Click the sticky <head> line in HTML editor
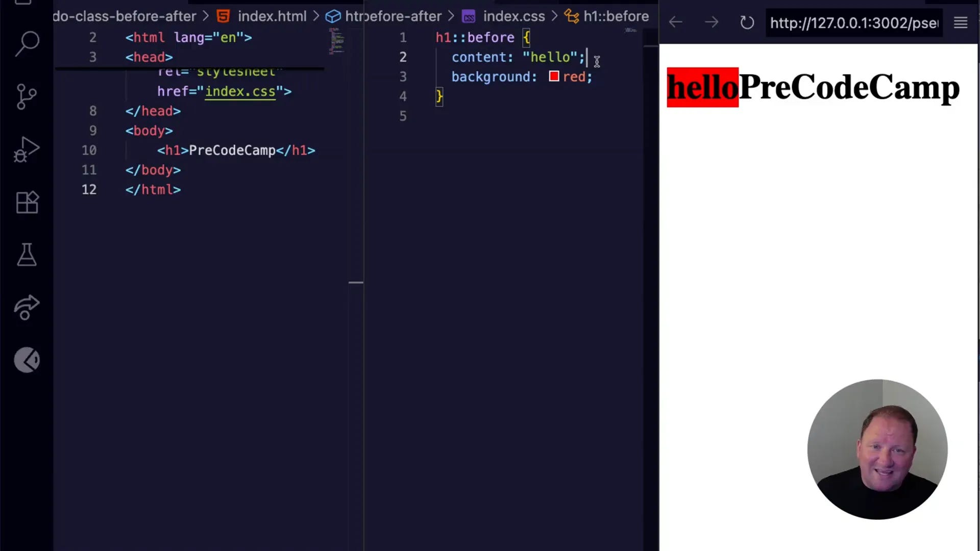 [149, 57]
